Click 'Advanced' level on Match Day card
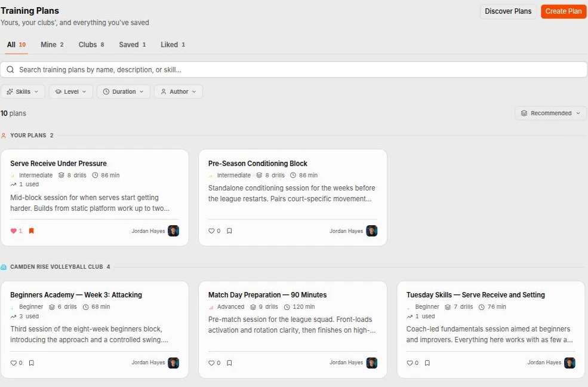This screenshot has width=588, height=387. (x=230, y=307)
